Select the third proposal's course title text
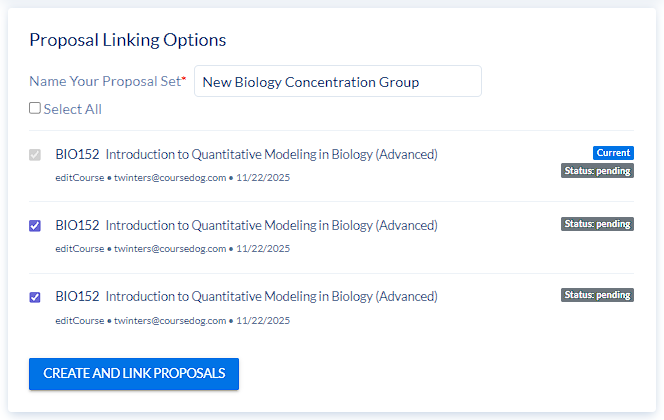 [x=271, y=296]
